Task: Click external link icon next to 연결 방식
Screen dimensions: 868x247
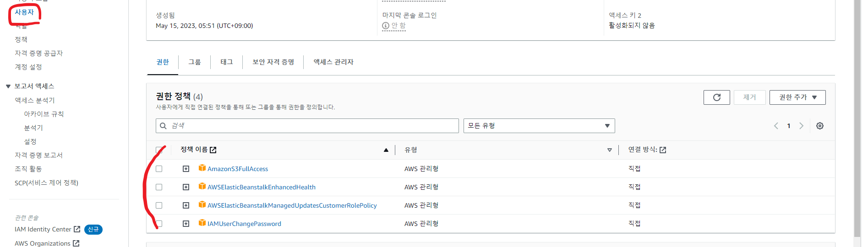Action: coord(663,150)
